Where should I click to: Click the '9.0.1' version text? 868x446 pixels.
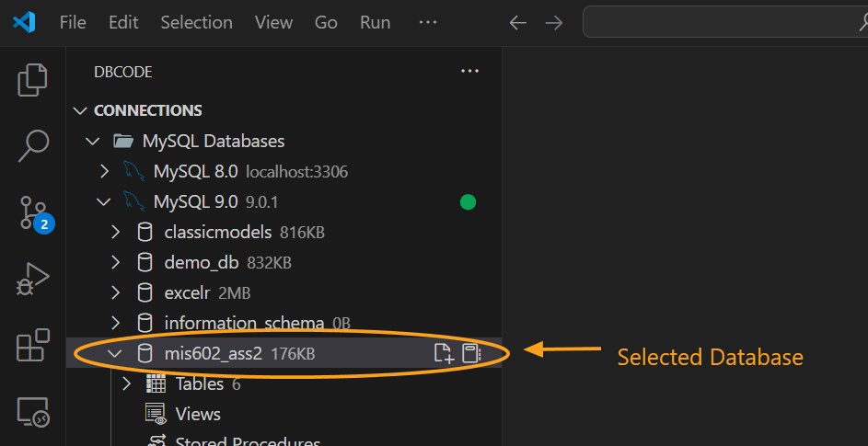point(261,203)
